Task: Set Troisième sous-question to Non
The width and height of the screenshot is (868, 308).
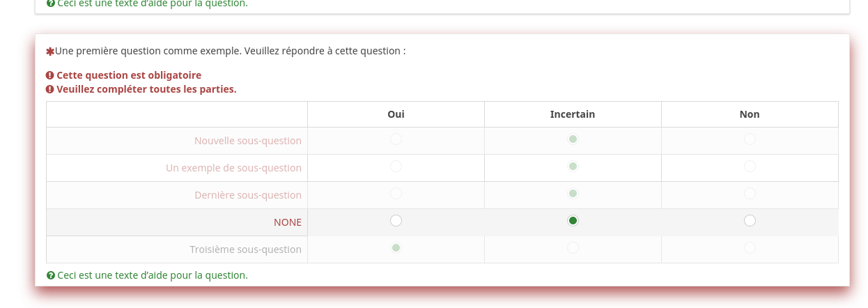Action: coord(750,248)
